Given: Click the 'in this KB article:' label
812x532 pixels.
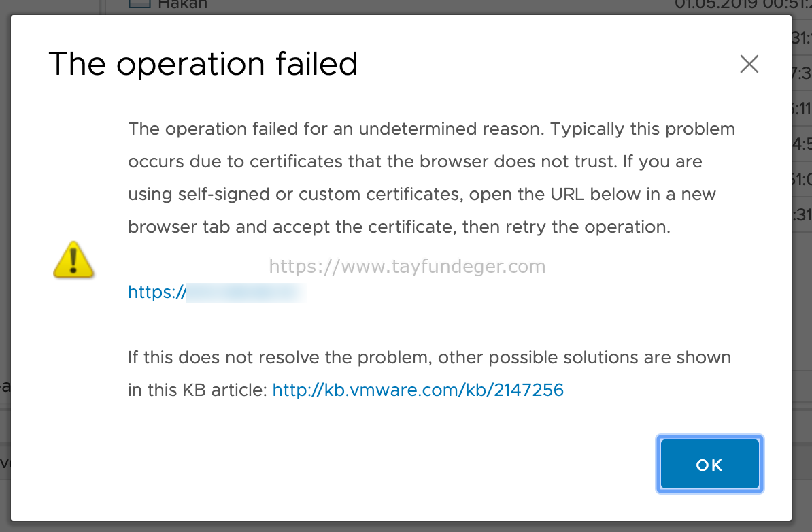Looking at the screenshot, I should click(x=197, y=390).
